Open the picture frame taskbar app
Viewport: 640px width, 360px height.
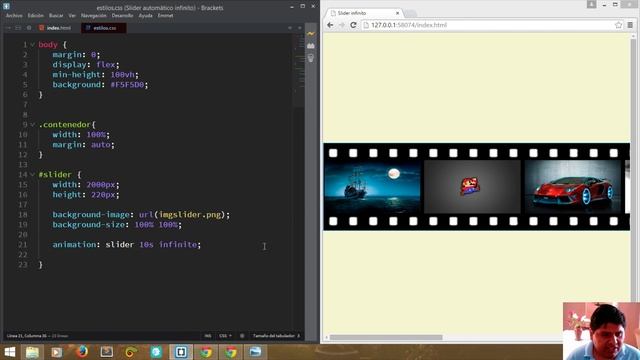(x=107, y=352)
